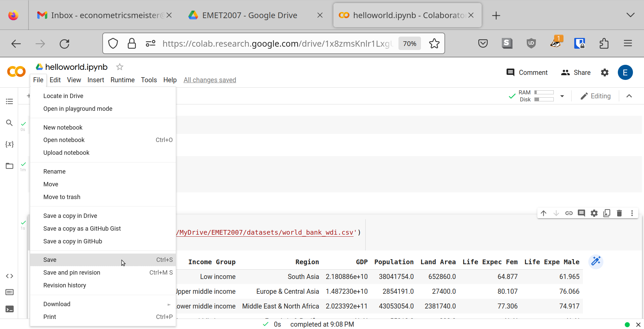The image size is (644, 329).
Task: Choose Upload notebook
Action: [103, 153]
